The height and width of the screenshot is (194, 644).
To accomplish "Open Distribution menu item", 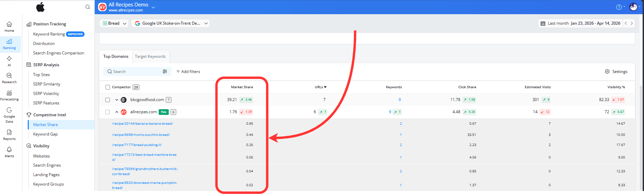I will (44, 44).
